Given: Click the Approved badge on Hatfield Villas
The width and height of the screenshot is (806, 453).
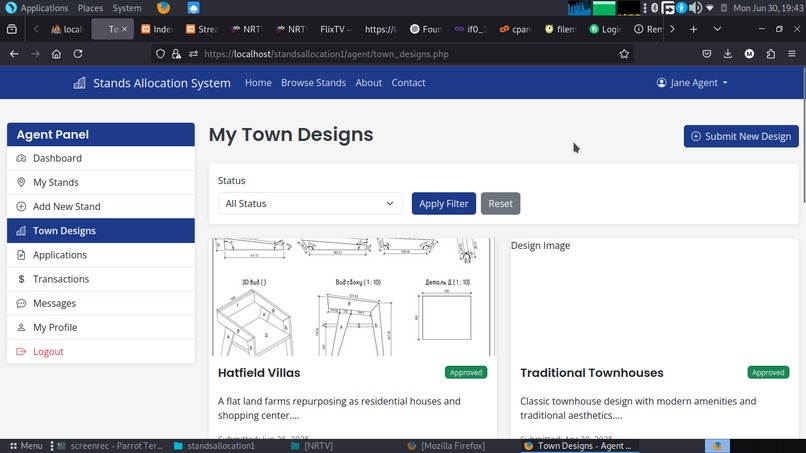Looking at the screenshot, I should (x=466, y=372).
